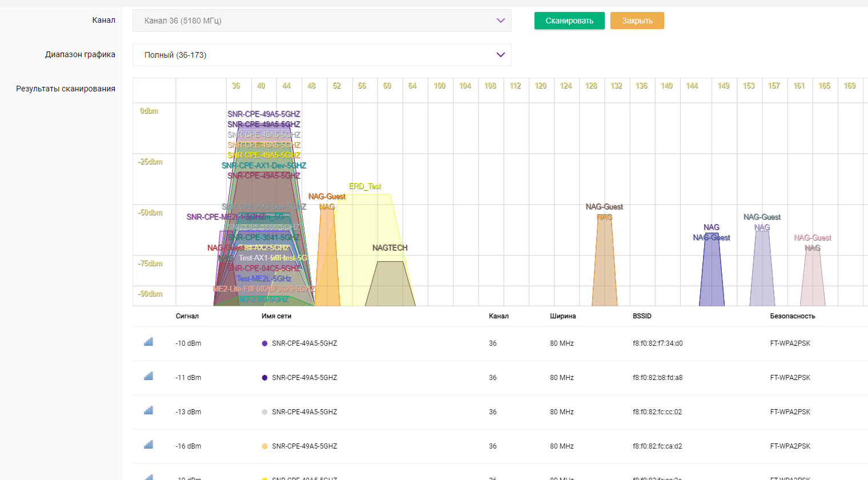Click the green Сканировать button
Image resolution: width=868 pixels, height=480 pixels.
569,21
